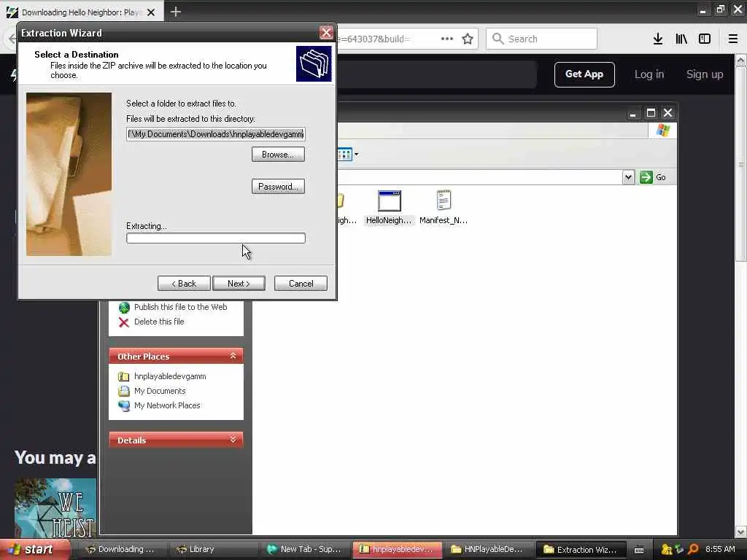
Task: Click the Extracting progress bar
Action: (x=216, y=238)
